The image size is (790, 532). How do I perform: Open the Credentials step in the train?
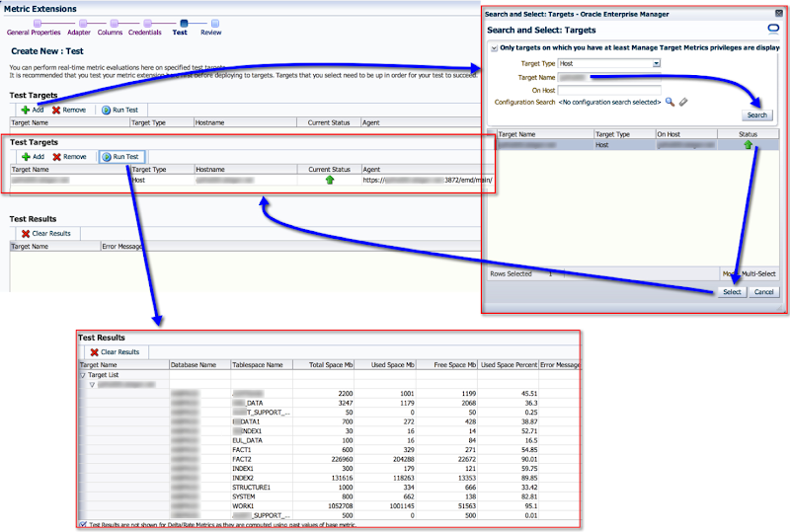pyautogui.click(x=145, y=32)
